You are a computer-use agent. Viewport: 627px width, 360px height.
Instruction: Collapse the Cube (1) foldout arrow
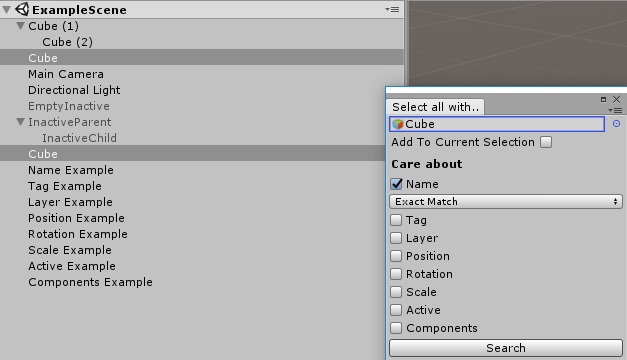tap(20, 26)
